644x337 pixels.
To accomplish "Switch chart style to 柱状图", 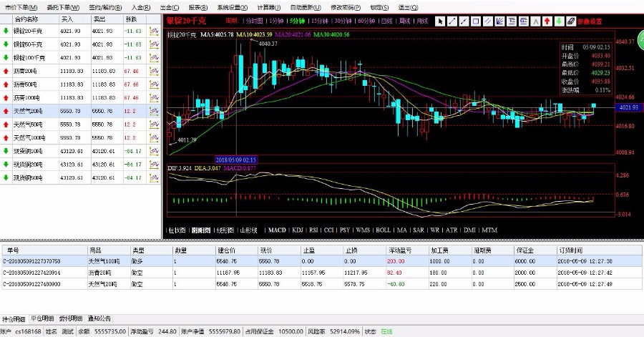I will pos(177,230).
